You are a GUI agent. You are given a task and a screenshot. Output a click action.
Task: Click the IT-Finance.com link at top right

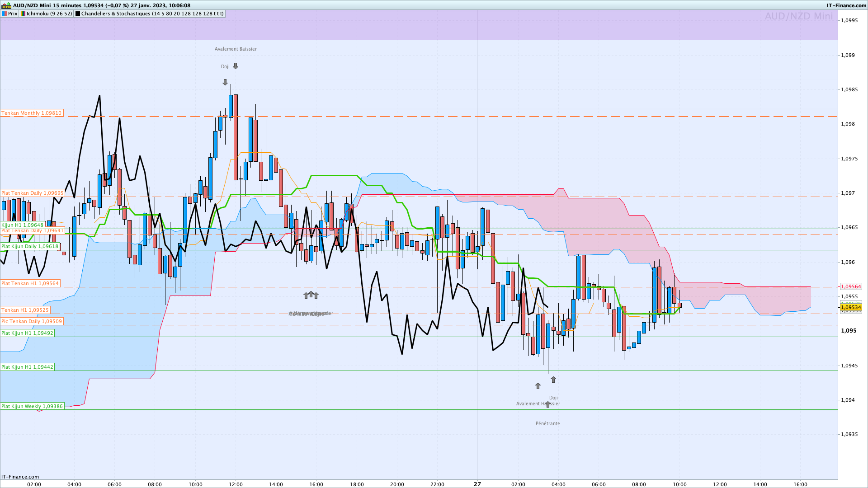click(x=846, y=5)
